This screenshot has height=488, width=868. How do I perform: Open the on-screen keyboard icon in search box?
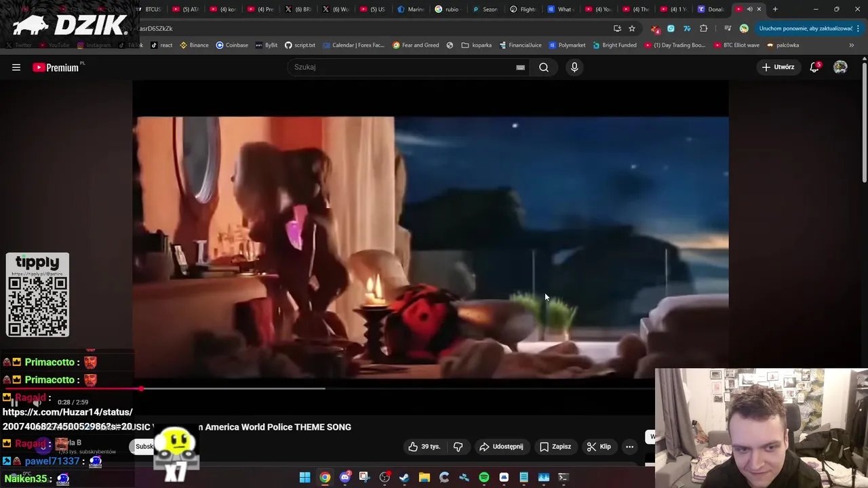[520, 67]
